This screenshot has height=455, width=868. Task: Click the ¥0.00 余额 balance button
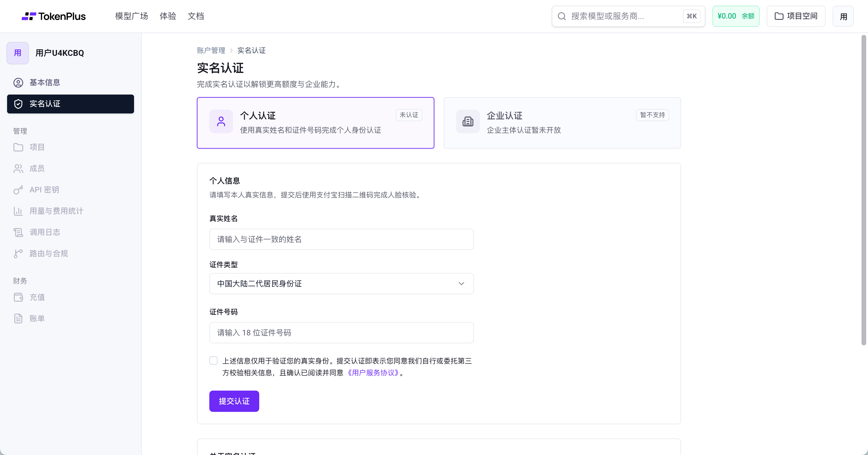[x=736, y=16]
